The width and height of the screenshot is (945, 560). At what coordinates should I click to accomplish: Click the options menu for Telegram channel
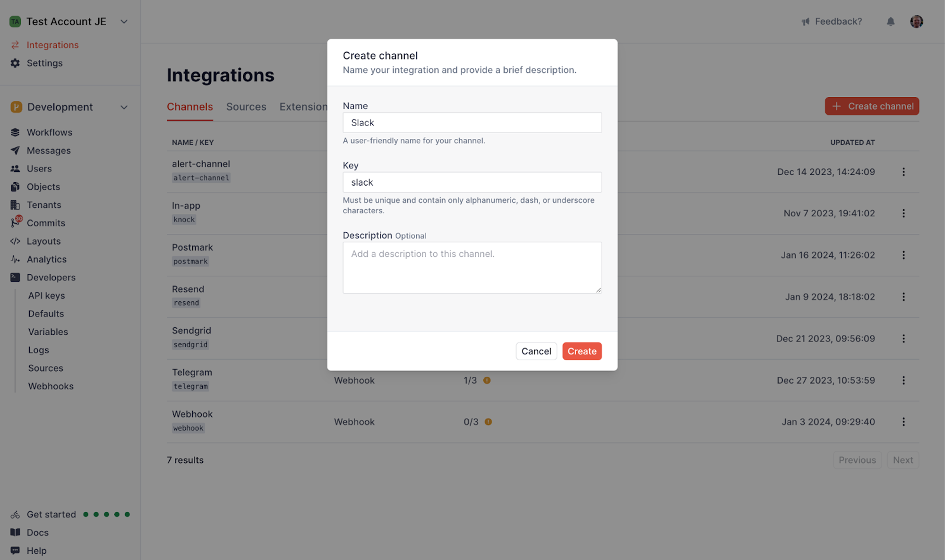(903, 380)
